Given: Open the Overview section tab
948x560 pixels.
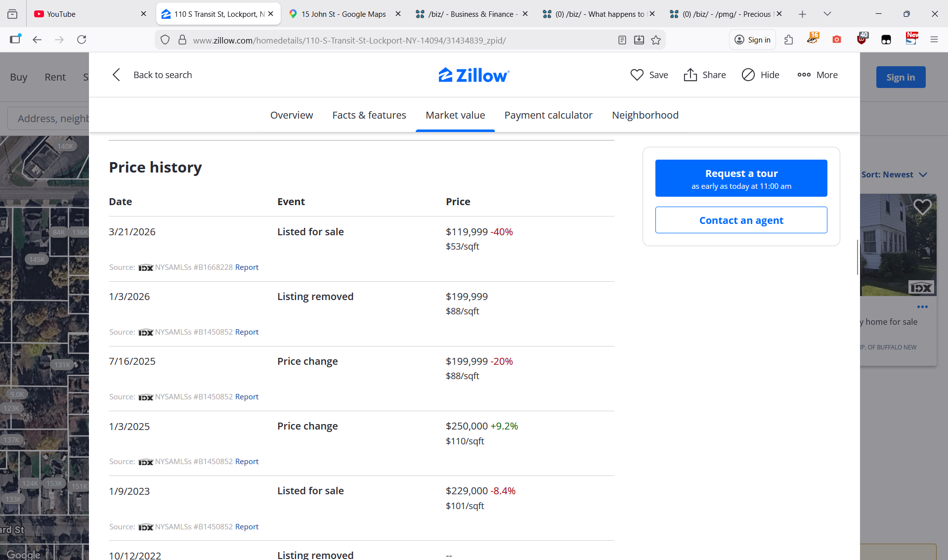Looking at the screenshot, I should (292, 115).
